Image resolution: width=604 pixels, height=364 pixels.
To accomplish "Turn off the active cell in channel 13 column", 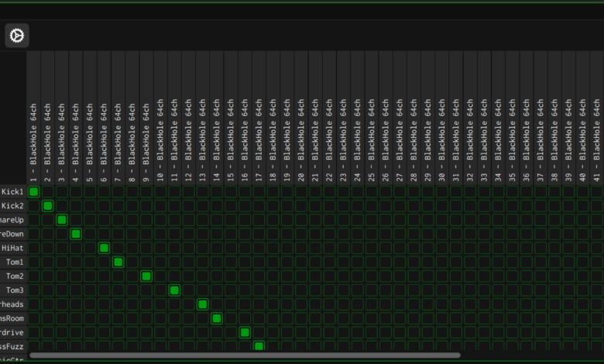I will coord(203,304).
